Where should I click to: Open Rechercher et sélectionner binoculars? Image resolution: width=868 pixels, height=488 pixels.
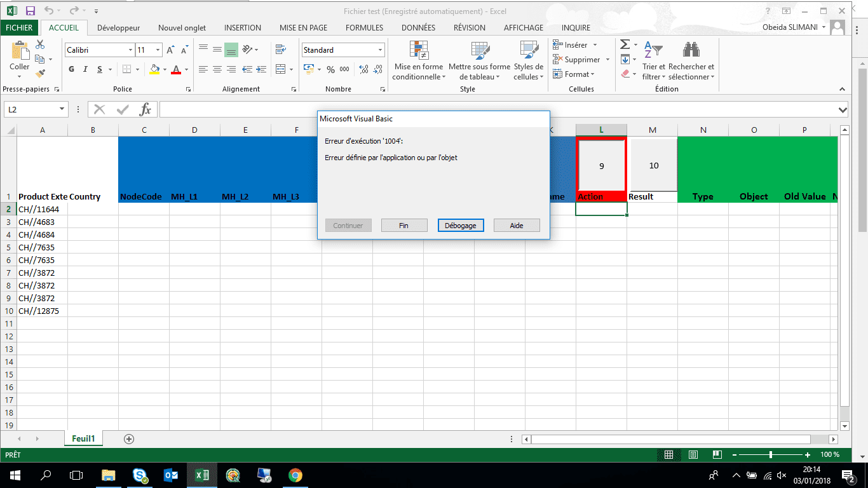click(691, 50)
